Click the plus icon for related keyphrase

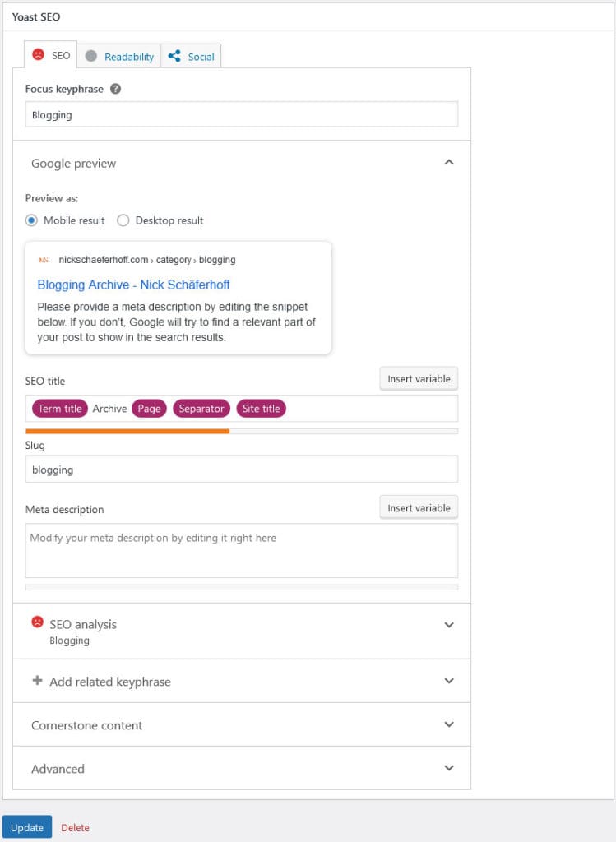37,681
